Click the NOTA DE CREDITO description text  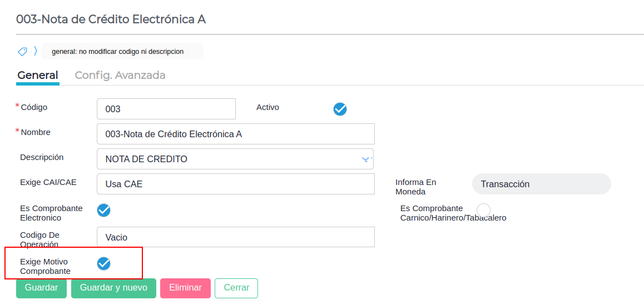click(146, 159)
